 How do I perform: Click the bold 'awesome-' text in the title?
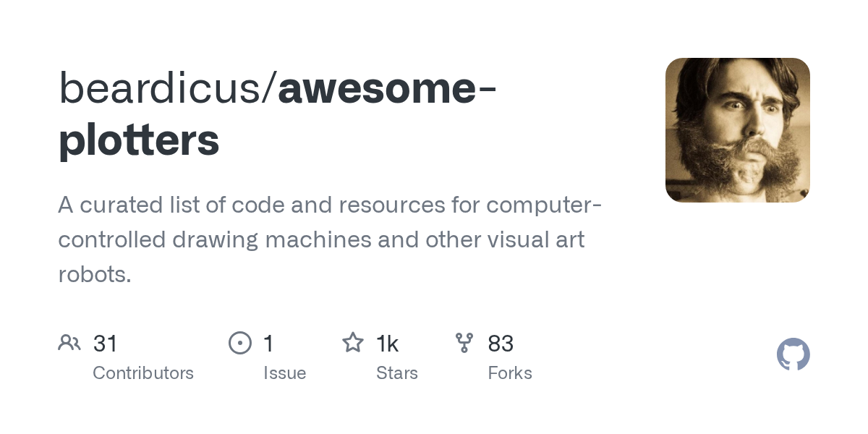click(x=386, y=90)
